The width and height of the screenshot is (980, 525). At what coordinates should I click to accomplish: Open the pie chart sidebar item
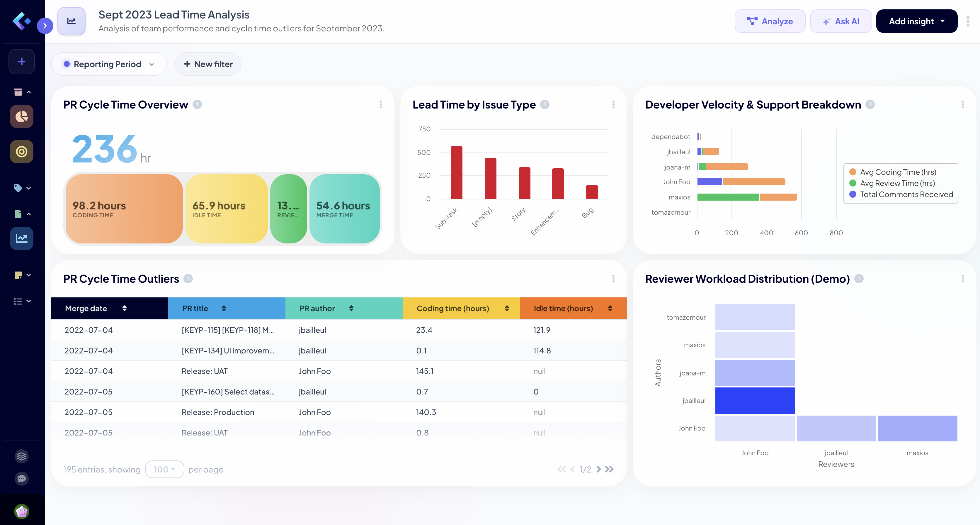tap(22, 116)
